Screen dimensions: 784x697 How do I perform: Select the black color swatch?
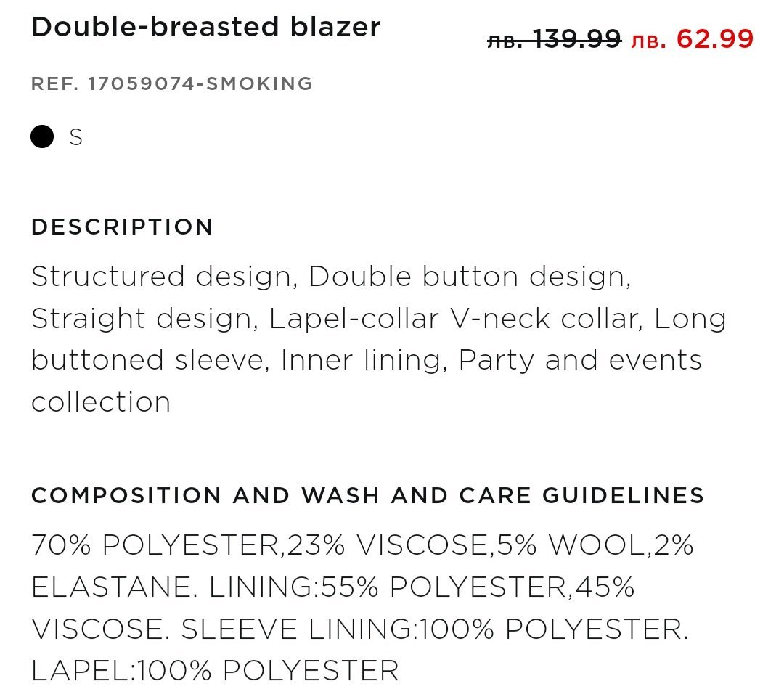coord(42,136)
